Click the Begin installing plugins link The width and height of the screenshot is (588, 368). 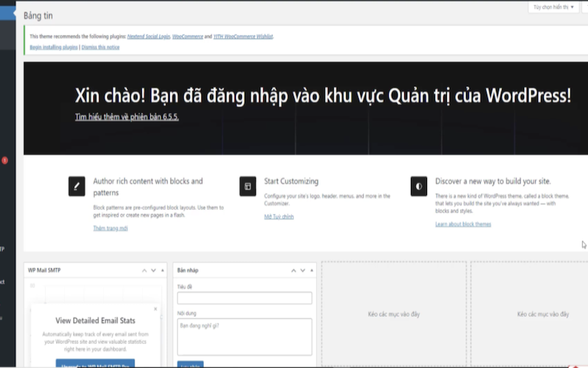click(x=54, y=46)
